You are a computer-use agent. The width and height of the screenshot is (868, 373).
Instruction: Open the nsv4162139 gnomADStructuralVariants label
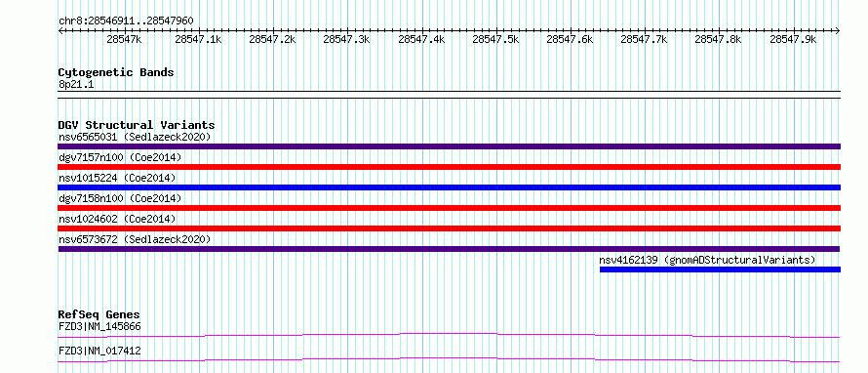[707, 260]
